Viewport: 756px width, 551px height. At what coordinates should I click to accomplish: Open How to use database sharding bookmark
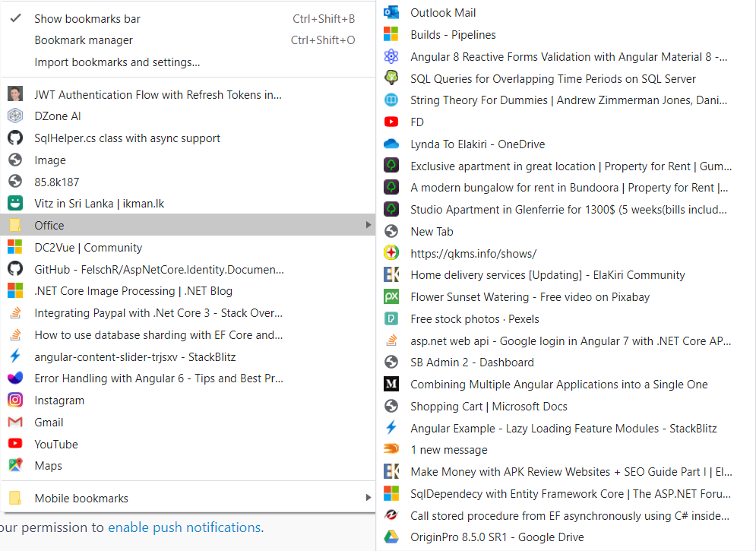tap(188, 334)
